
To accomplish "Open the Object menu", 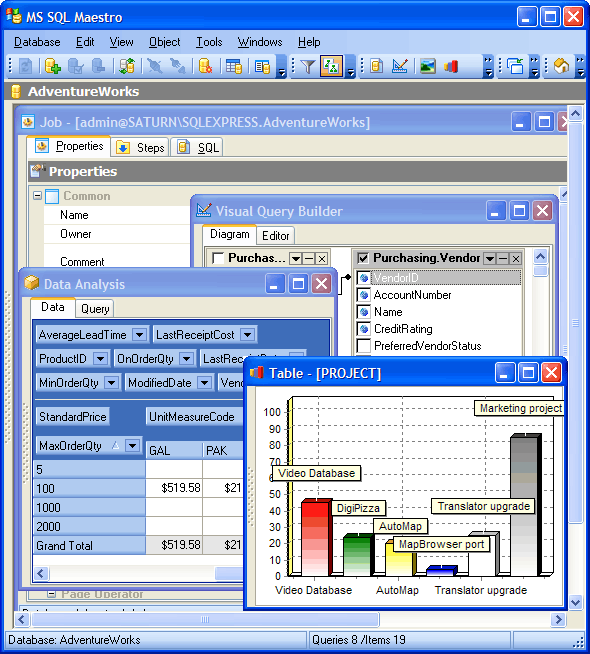I will point(165,42).
